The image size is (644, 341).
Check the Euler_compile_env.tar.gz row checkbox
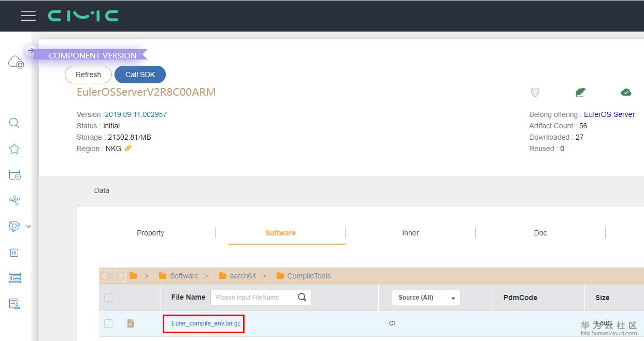pyautogui.click(x=108, y=323)
